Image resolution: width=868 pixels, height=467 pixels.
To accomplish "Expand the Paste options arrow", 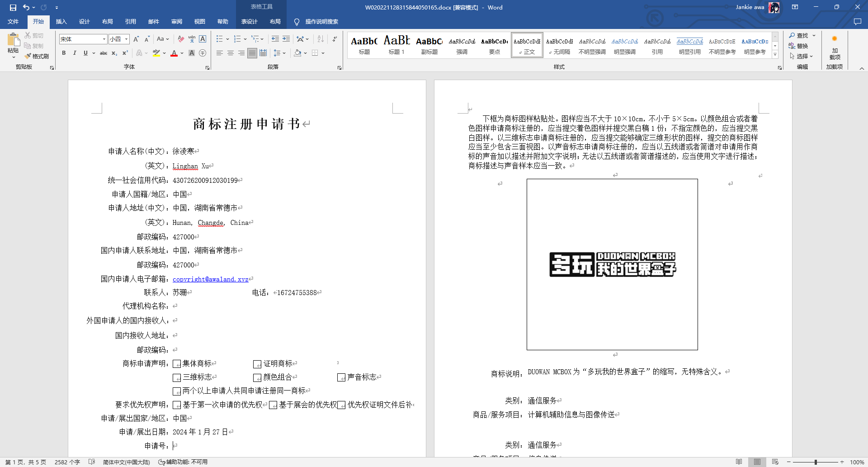I will 13,57.
